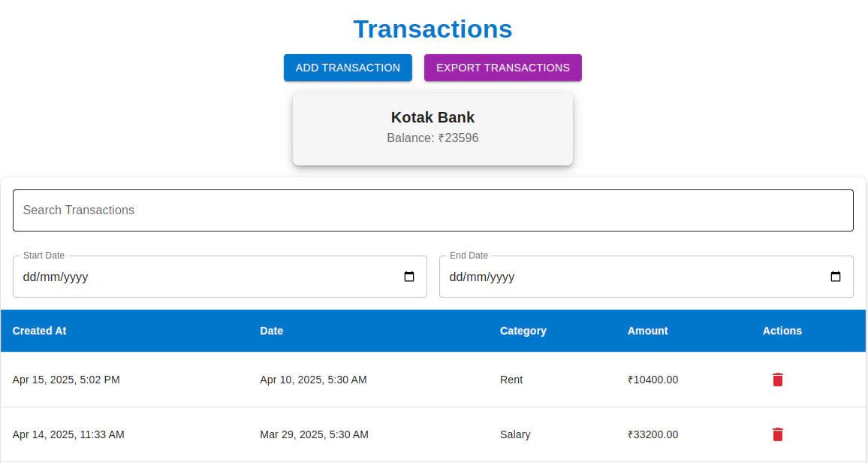Screen dimensions: 868x463
Task: Open the End Date calendar picker icon
Action: [x=836, y=277]
